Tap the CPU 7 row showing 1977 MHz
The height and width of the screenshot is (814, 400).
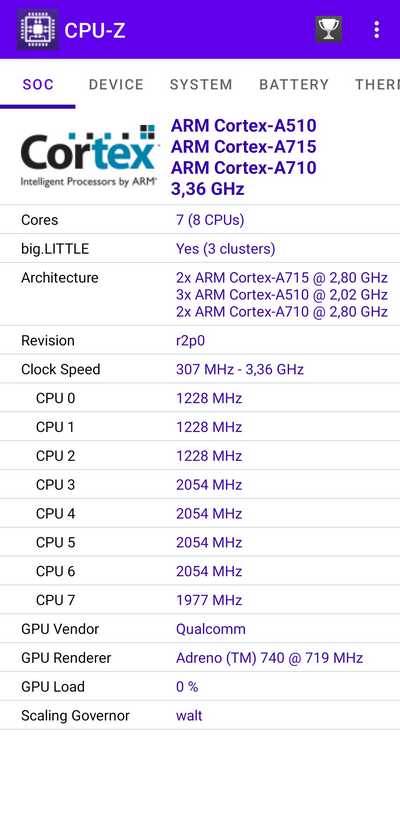pos(200,600)
